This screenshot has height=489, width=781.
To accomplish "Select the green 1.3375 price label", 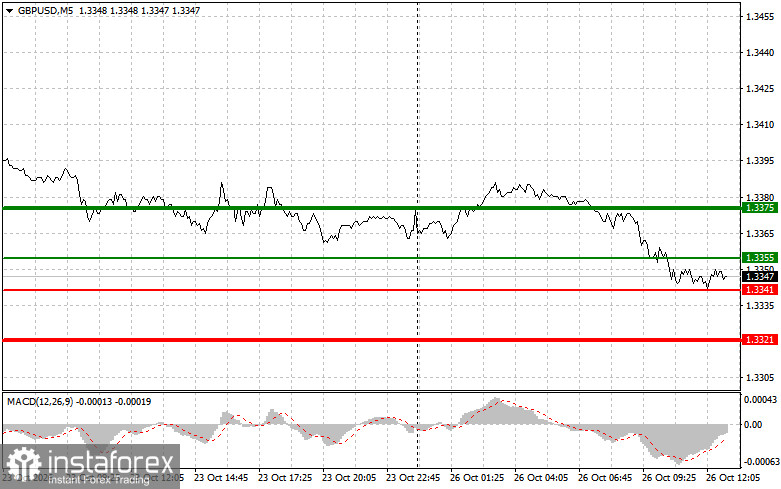I will pyautogui.click(x=760, y=208).
